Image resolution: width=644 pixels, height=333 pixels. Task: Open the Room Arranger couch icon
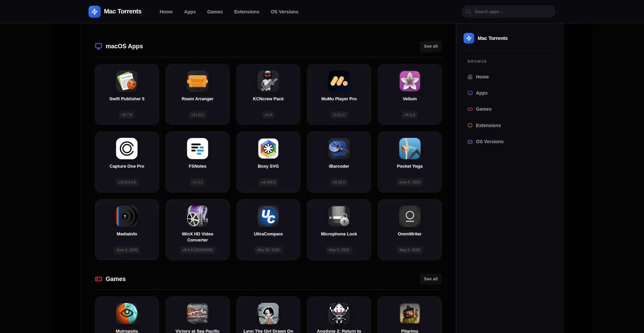pos(198,81)
